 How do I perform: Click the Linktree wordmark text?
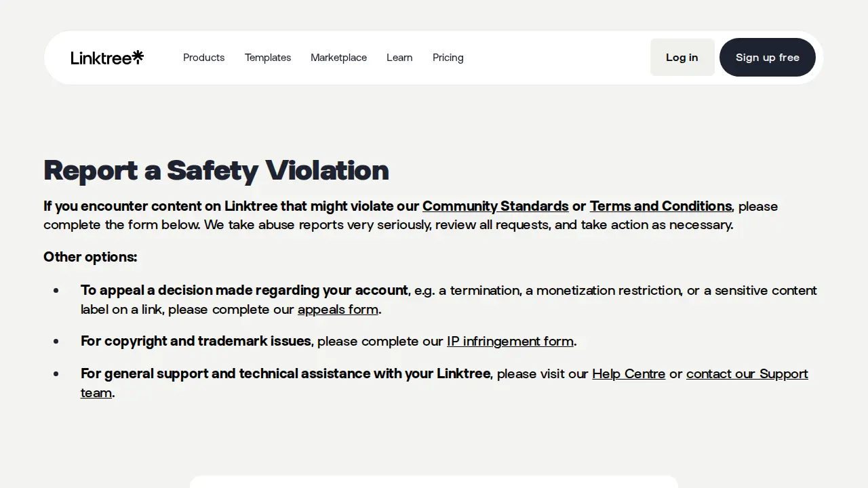[100, 58]
